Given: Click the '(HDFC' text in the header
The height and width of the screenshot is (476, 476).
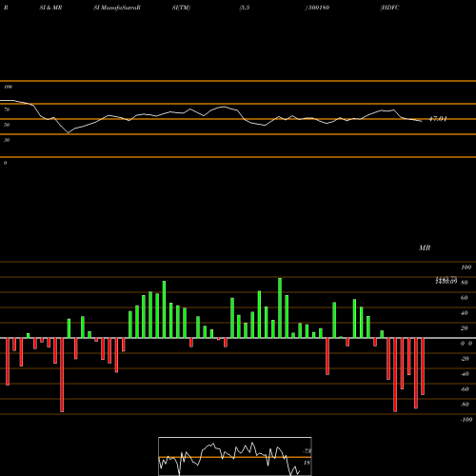Looking at the screenshot, I should point(389,8).
